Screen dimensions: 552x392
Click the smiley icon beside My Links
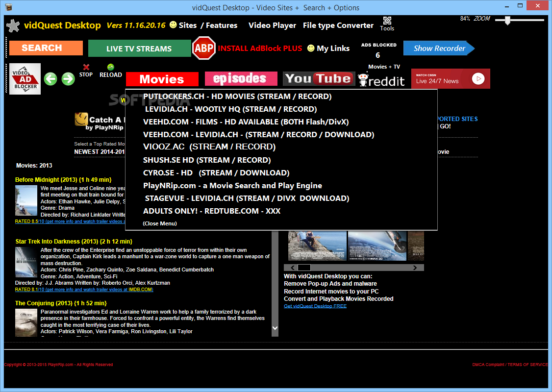(310, 48)
